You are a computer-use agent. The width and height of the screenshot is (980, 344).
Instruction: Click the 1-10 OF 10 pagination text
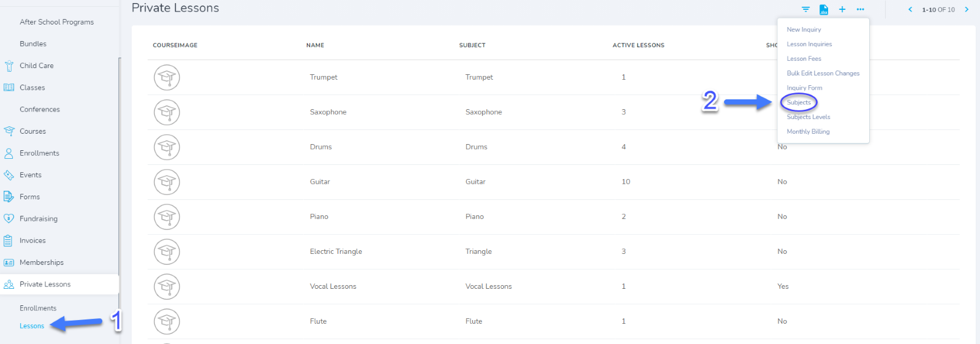point(938,10)
